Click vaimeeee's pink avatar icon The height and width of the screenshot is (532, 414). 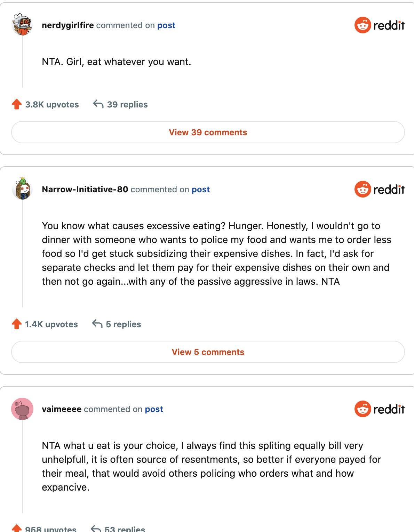(x=22, y=409)
